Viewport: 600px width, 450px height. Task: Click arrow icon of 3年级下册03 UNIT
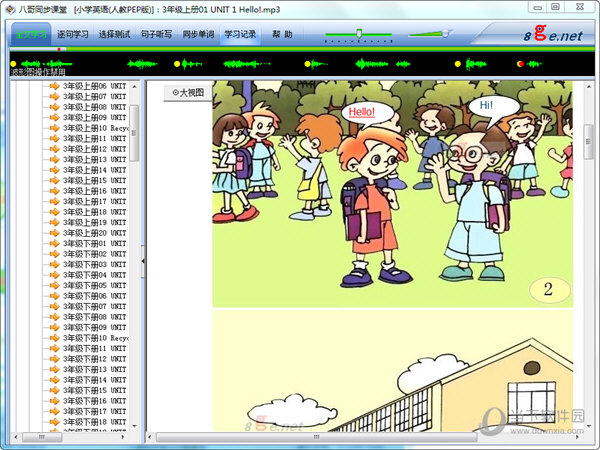click(54, 264)
